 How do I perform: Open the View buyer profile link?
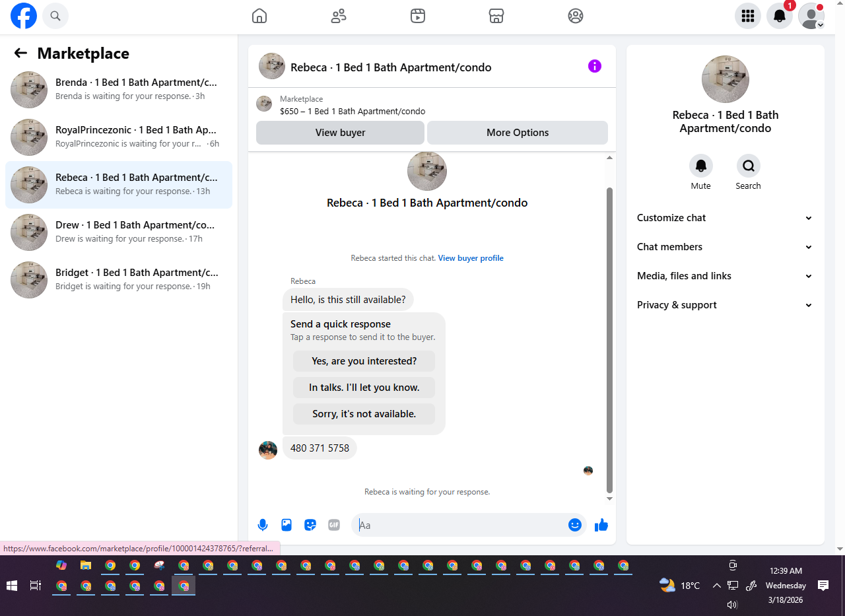pos(471,258)
